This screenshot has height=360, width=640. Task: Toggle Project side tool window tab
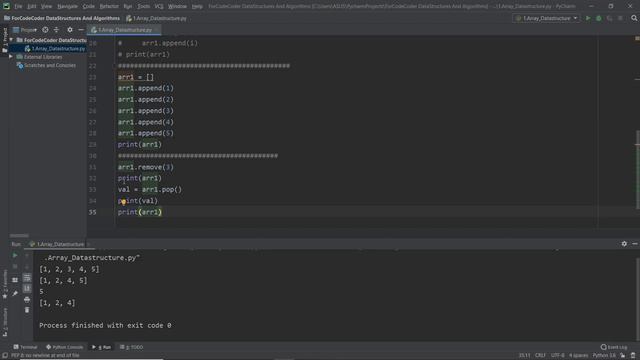[4, 40]
